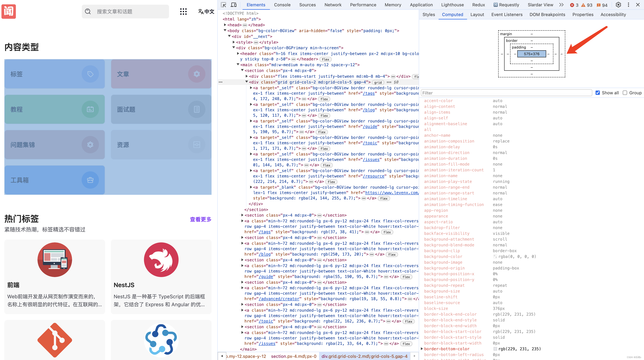Open the Event Listeners tab
Screen dimensions: 644x360
point(507,14)
